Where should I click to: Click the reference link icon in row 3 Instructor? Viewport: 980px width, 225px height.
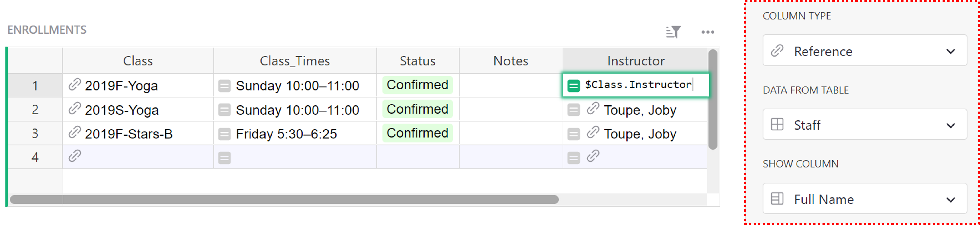click(x=593, y=133)
